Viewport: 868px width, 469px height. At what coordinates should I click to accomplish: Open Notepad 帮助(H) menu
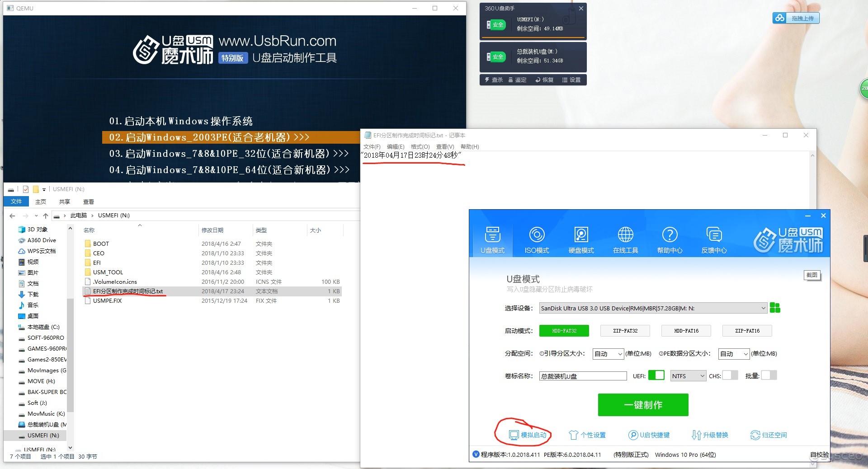470,146
